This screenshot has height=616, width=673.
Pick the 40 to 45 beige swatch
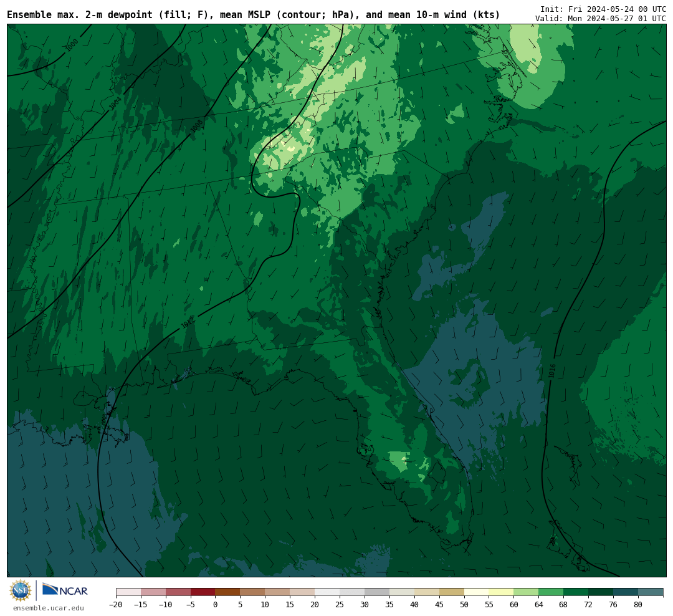pos(427,592)
